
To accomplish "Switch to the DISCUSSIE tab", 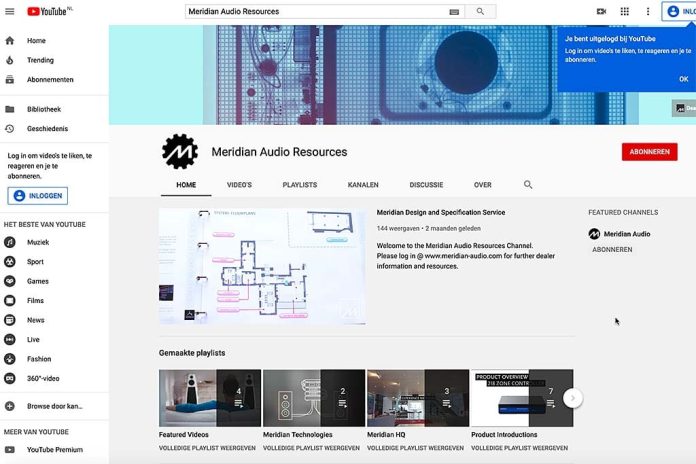I will click(x=426, y=185).
